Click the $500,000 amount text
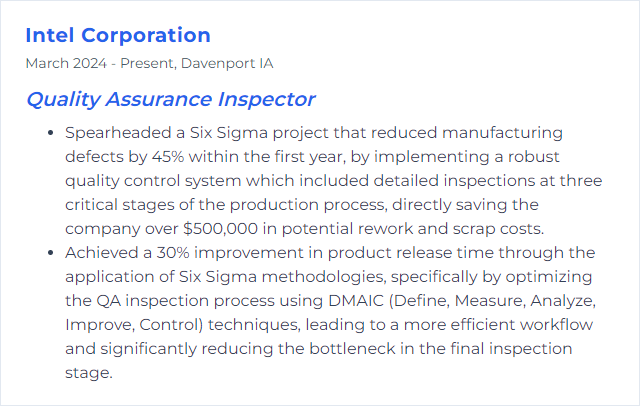640x406 pixels. [220, 229]
